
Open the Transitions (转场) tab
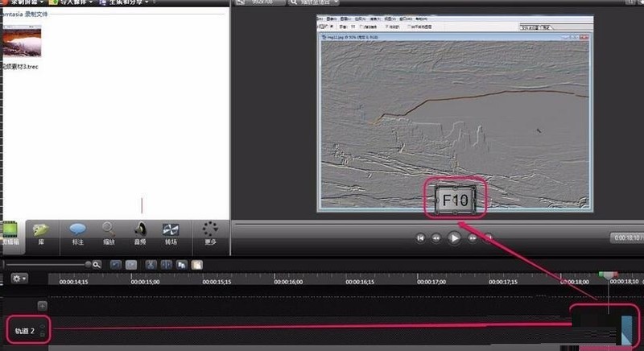click(171, 234)
